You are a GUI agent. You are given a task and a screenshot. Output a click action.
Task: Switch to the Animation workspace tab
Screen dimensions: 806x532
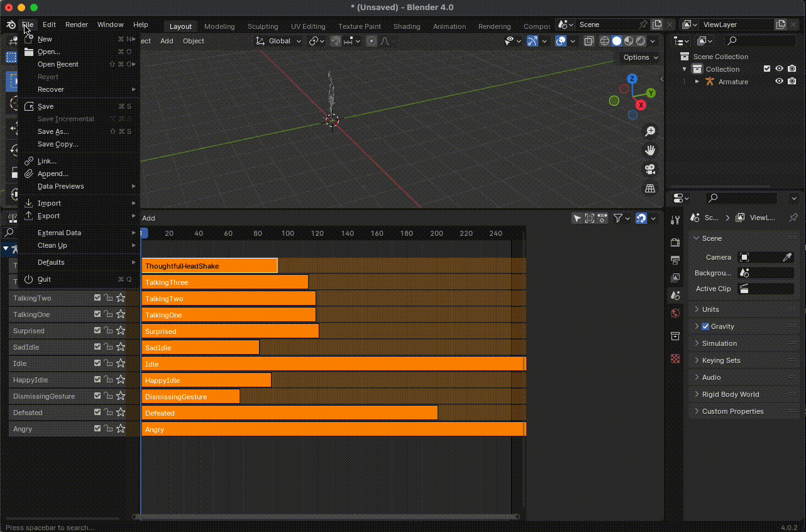[449, 26]
